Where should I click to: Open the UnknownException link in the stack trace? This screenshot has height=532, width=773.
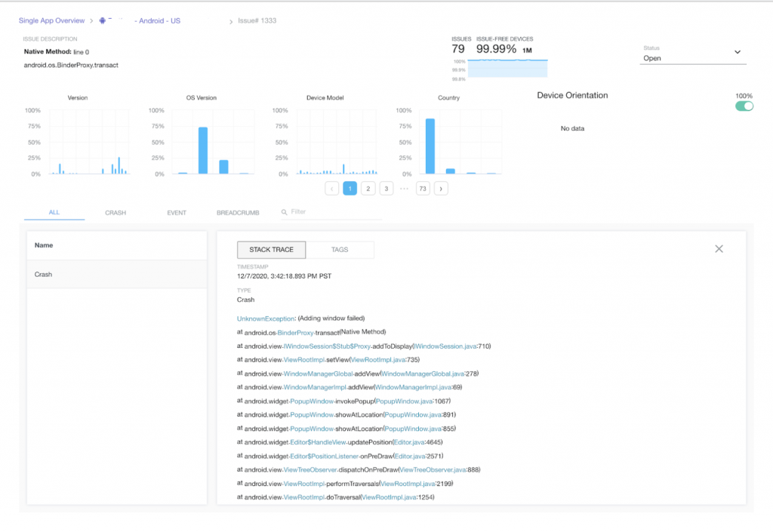(x=266, y=318)
